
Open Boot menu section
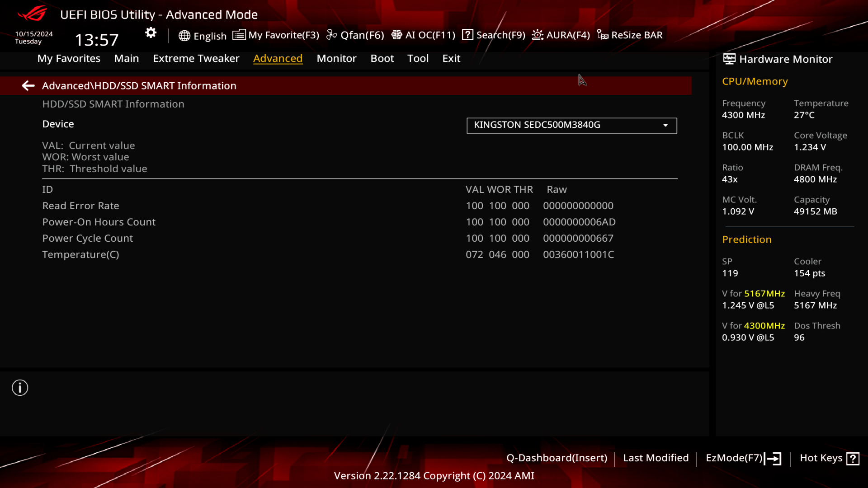(382, 58)
